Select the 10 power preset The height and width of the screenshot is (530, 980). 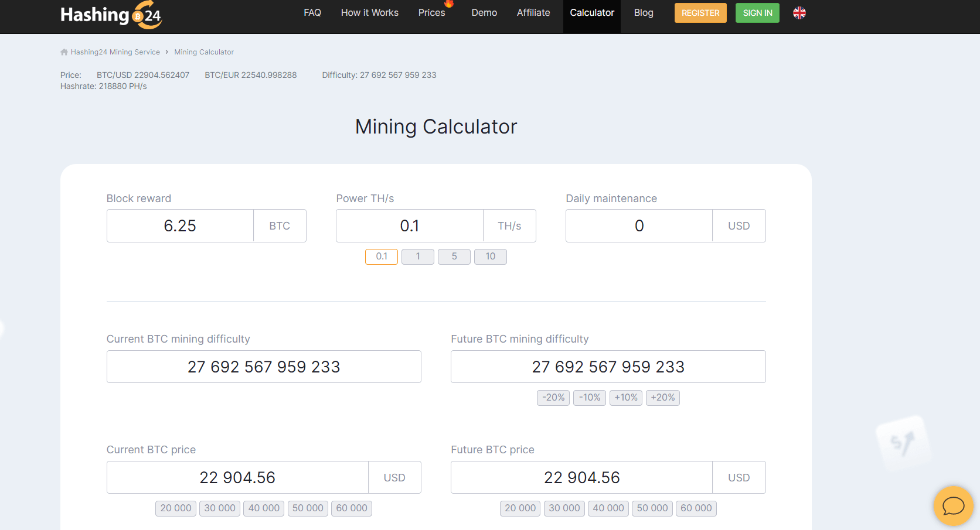tap(490, 257)
